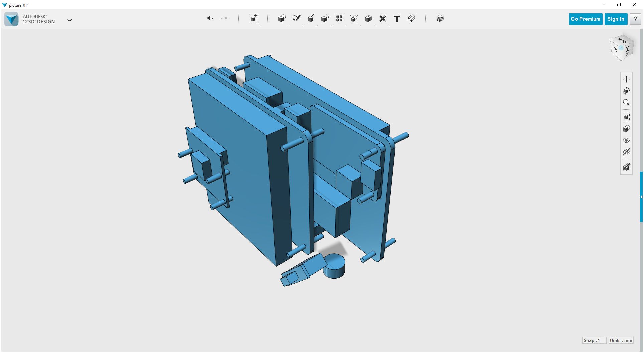Screen dimensions: 644x353
Task: Enable the magnet Snap tool
Action: tap(411, 19)
